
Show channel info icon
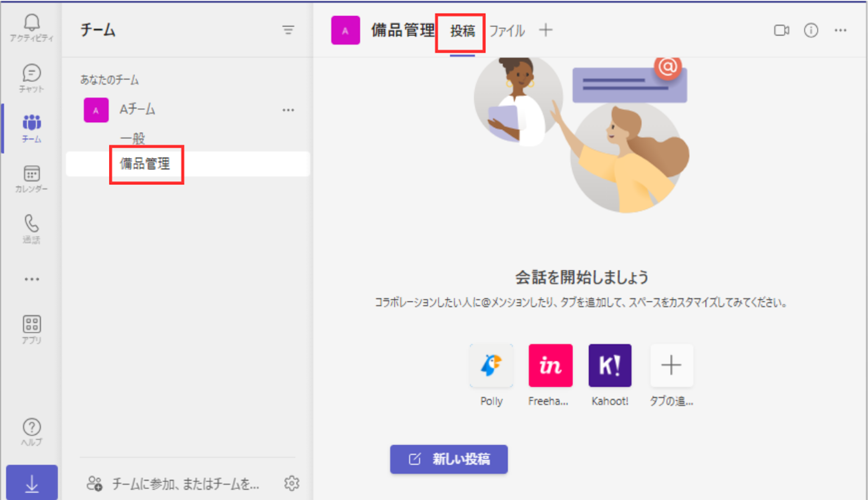click(811, 31)
